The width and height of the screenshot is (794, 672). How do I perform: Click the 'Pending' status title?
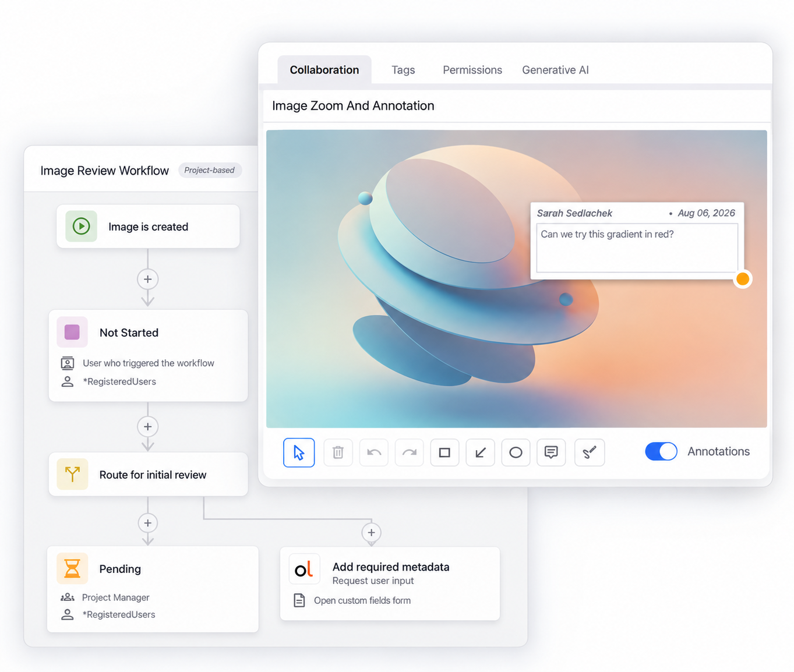pyautogui.click(x=120, y=569)
